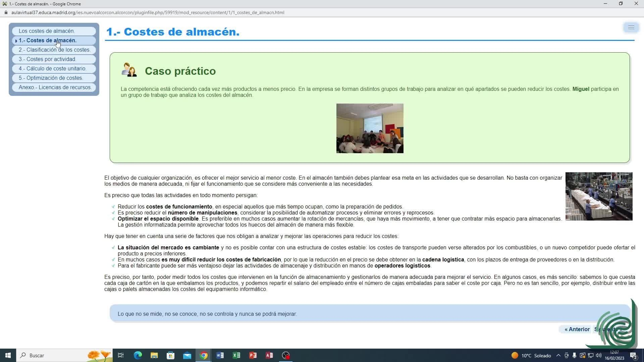Open Word from the taskbar
Screen dimensions: 644x362
tap(220, 355)
